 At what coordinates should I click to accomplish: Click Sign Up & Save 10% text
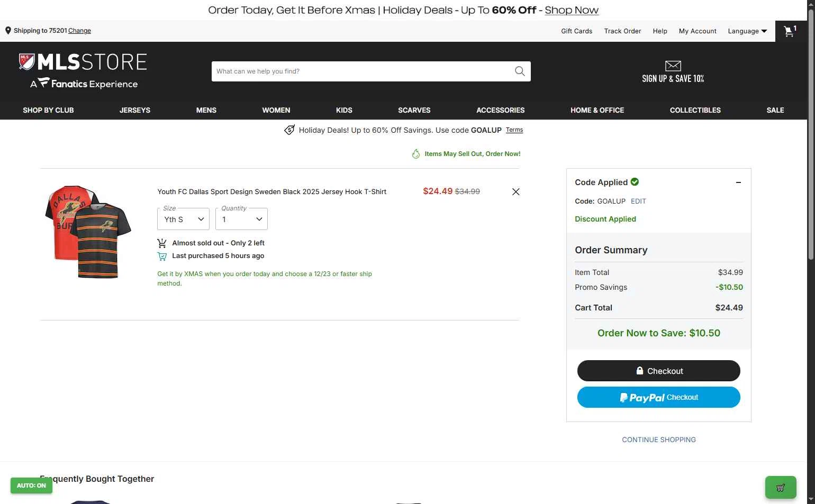(x=673, y=79)
